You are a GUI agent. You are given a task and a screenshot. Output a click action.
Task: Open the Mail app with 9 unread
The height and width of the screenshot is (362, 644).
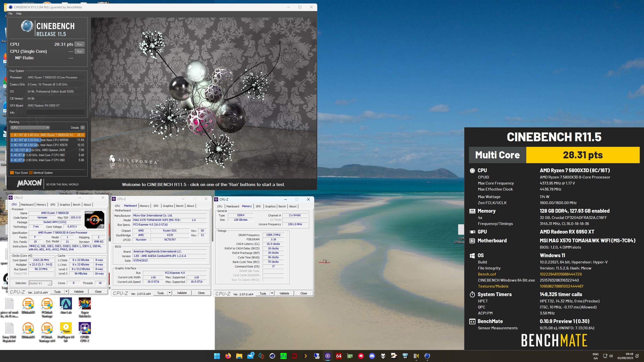pos(250,356)
